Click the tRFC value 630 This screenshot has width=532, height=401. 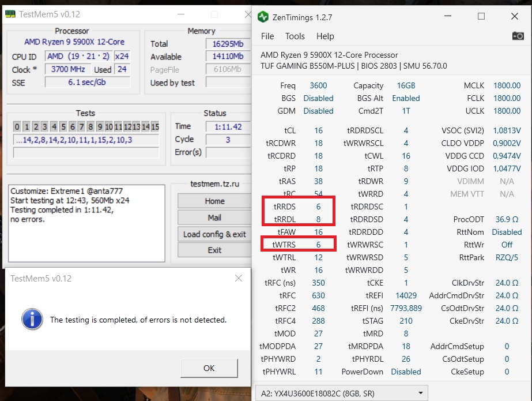[318, 295]
